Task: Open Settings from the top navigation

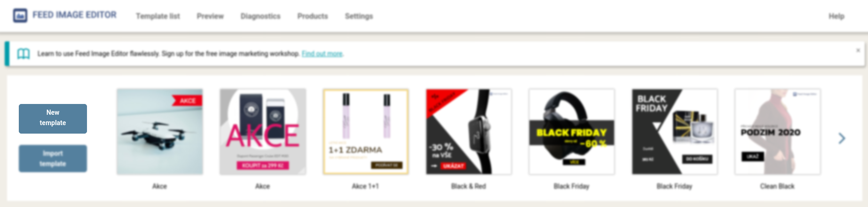Action: 359,16
